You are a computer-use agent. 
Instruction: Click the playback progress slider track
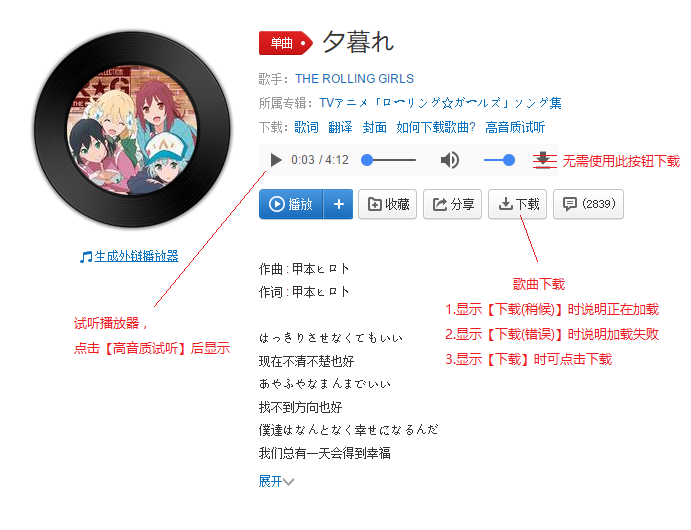tap(388, 160)
